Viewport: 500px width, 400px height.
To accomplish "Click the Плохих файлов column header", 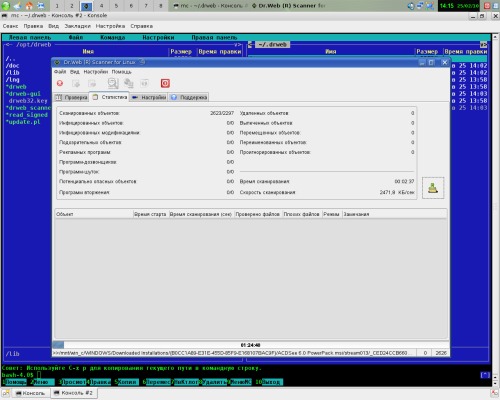I will pyautogui.click(x=302, y=214).
